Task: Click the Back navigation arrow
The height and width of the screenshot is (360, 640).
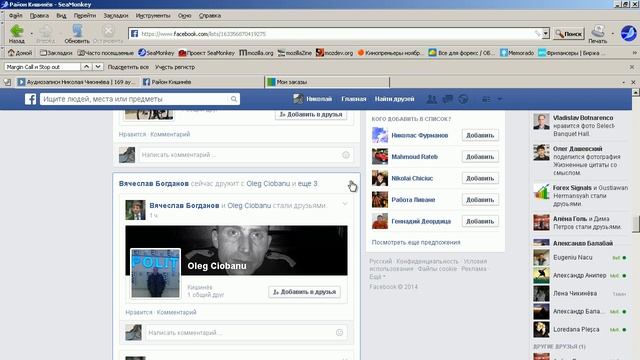Action: 16,31
